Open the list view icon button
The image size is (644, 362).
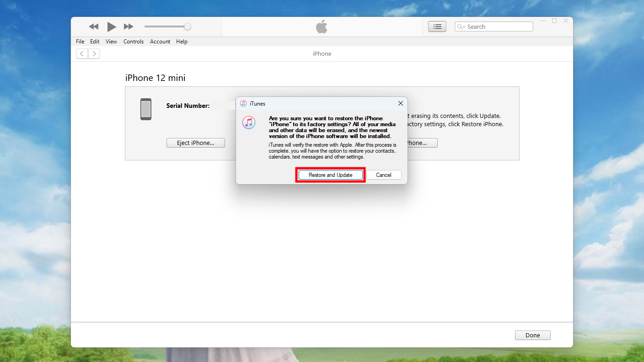[437, 27]
